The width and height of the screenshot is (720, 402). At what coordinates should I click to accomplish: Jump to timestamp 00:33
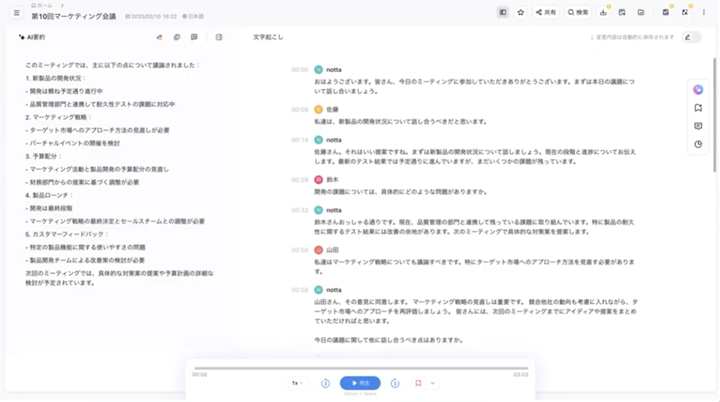point(299,210)
